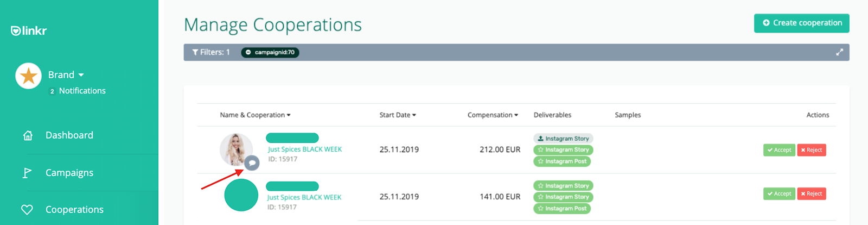The height and width of the screenshot is (225, 868).
Task: Sort by Start Date column
Action: (398, 115)
